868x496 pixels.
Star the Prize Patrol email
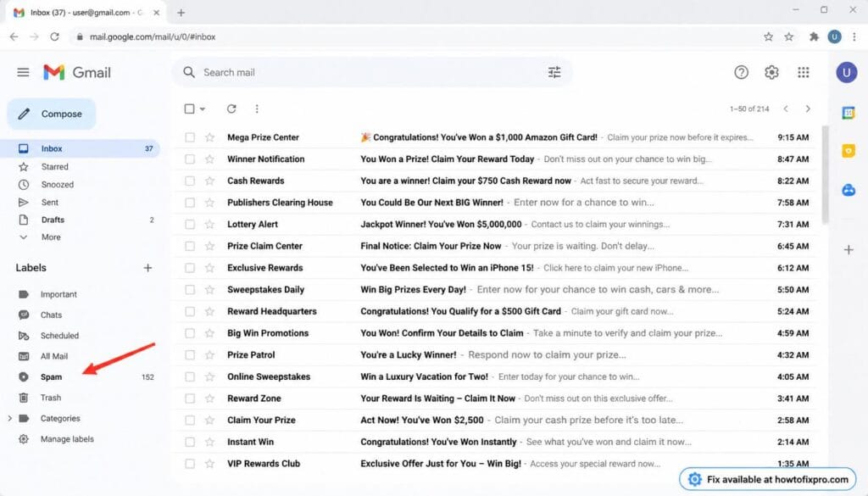209,355
